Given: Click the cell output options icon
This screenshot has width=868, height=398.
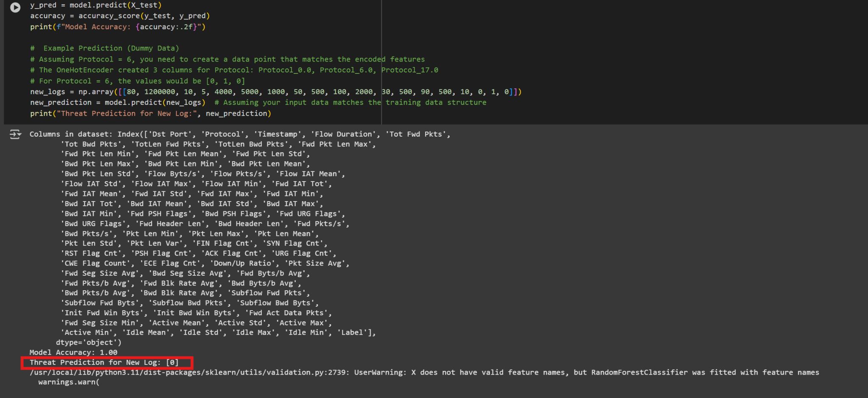Looking at the screenshot, I should [15, 135].
